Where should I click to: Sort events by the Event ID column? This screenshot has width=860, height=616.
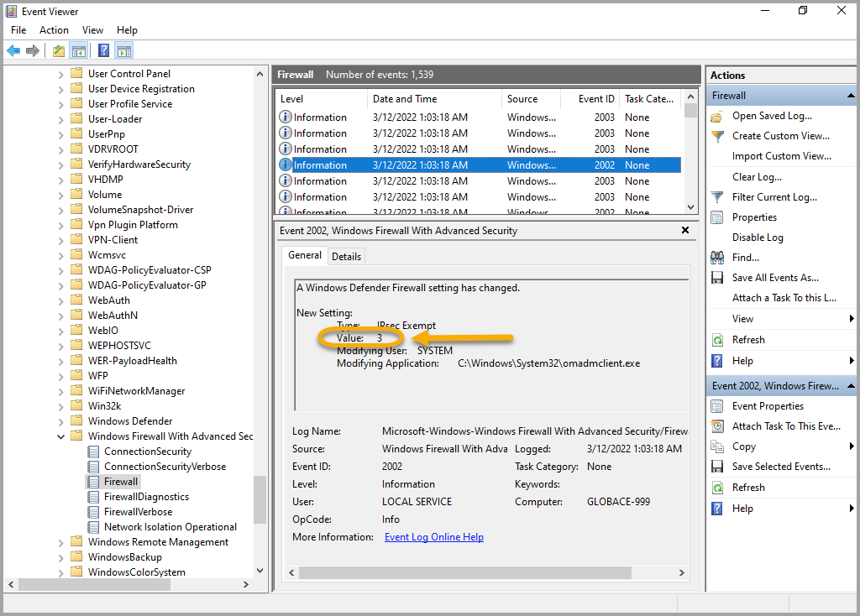point(596,99)
